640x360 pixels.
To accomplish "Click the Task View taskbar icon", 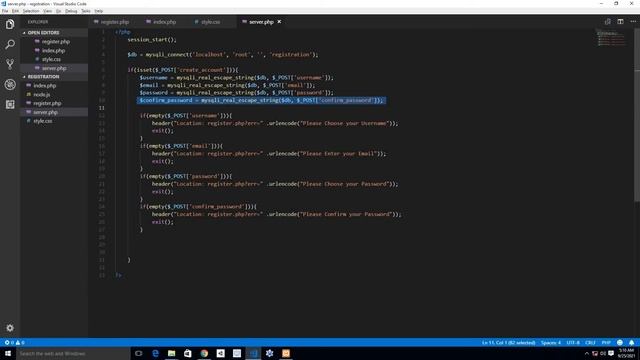I will pyautogui.click(x=139, y=353).
